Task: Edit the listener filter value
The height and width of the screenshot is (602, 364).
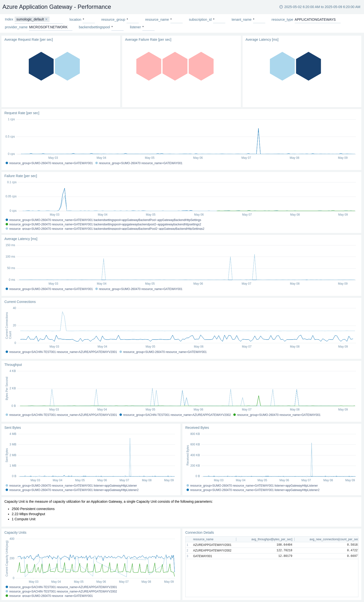Action: pyautogui.click(x=148, y=27)
